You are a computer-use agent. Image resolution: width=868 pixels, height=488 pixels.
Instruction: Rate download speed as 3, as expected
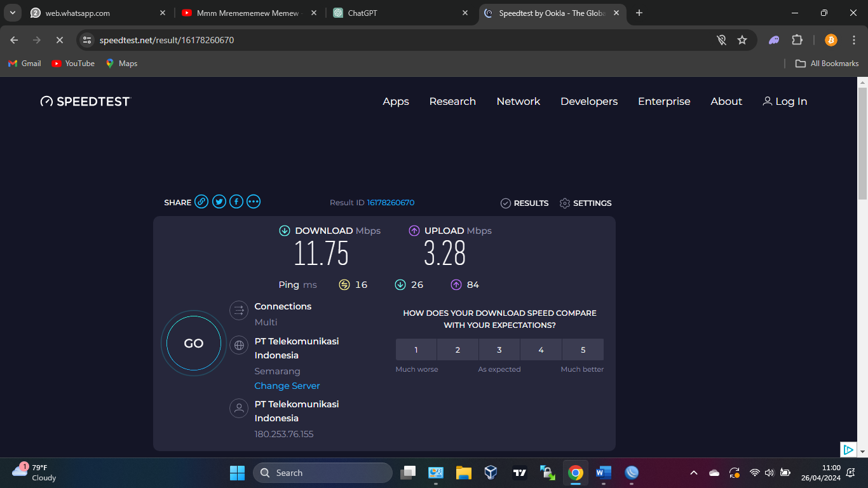(499, 349)
